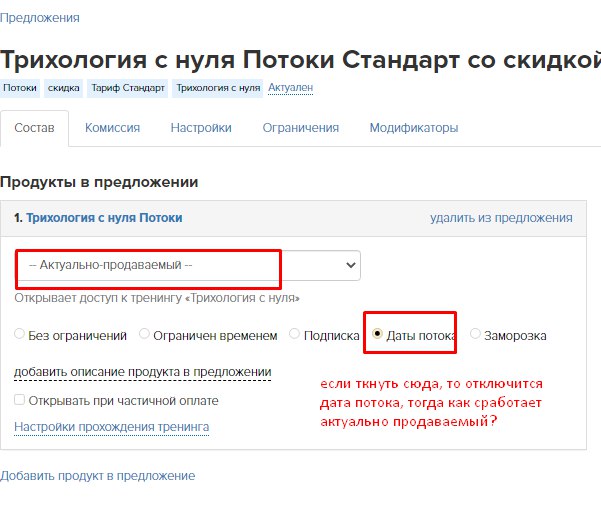The height and width of the screenshot is (514, 601).
Task: Open the Настройки tab
Action: (x=201, y=128)
